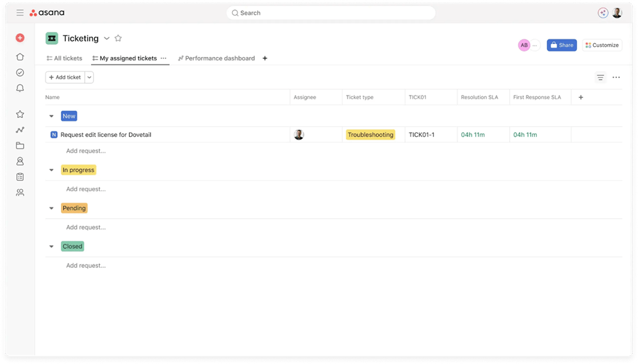Click the orange Pending label

coord(74,208)
